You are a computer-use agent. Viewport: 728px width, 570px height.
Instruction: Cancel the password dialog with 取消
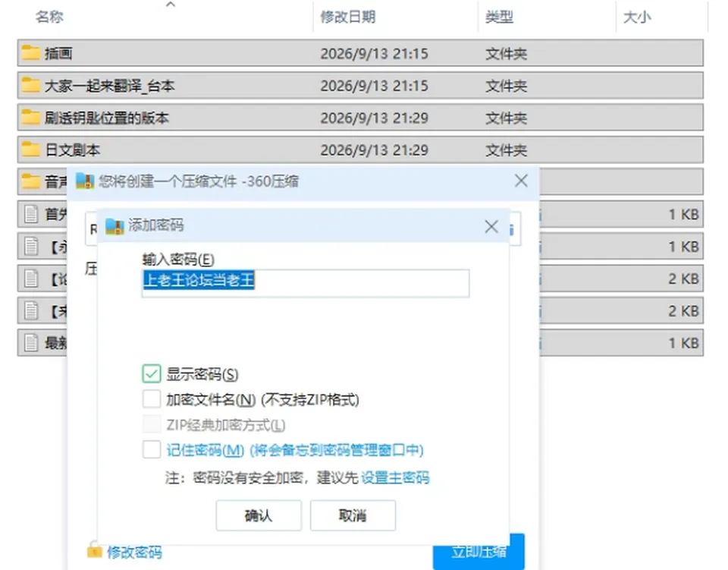pos(353,515)
